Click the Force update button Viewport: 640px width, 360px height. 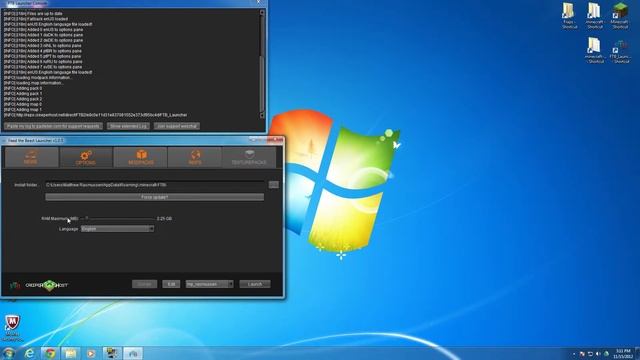(x=154, y=197)
